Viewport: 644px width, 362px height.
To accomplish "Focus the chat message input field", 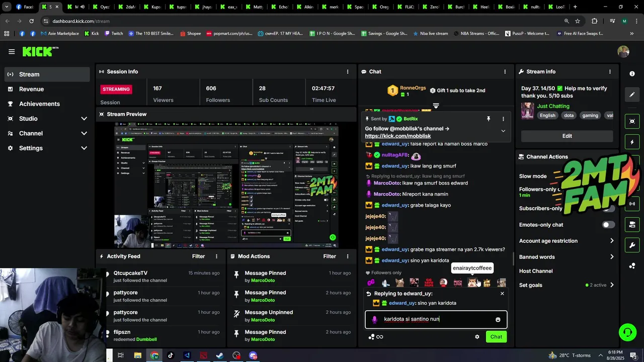I will pos(436,319).
